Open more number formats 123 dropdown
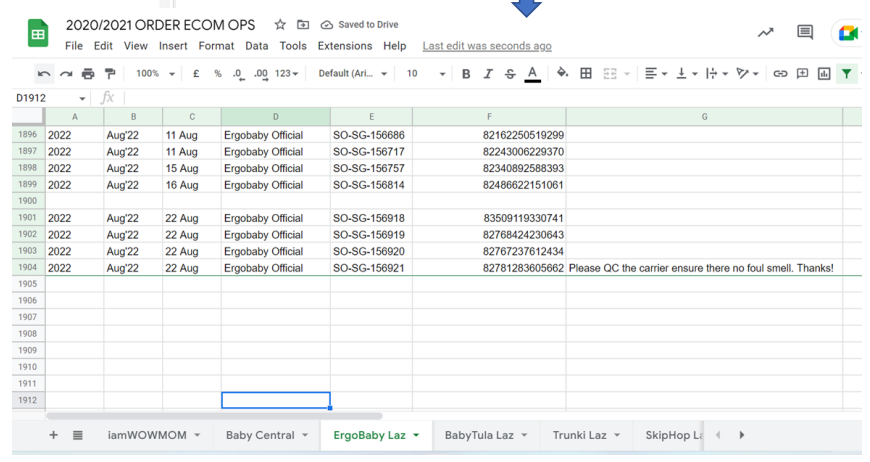Viewport: 870px width, 462px height. (x=286, y=73)
